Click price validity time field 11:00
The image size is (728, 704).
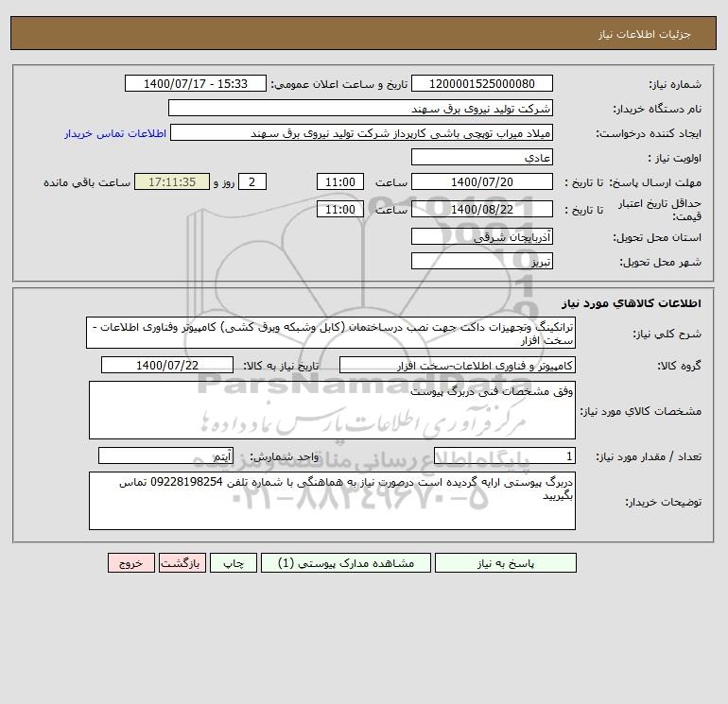pyautogui.click(x=340, y=209)
